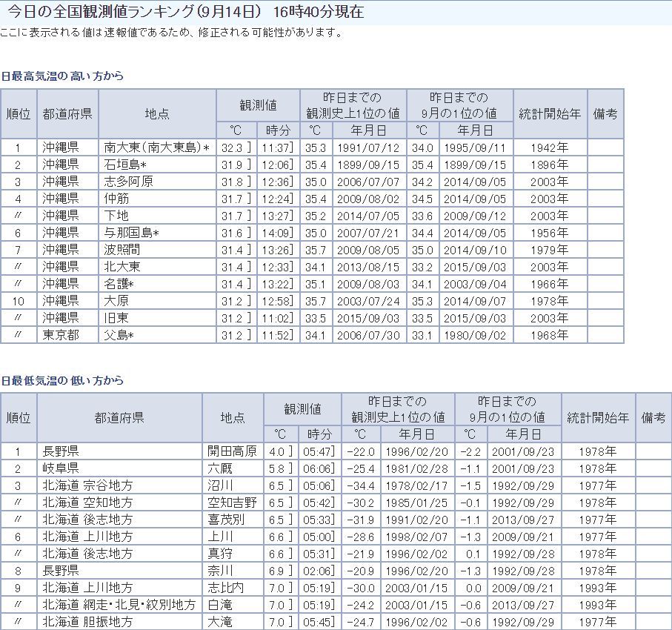Click the 日最高気温の高い方から section heading
Viewport: 672px width, 630px height.
(x=61, y=76)
